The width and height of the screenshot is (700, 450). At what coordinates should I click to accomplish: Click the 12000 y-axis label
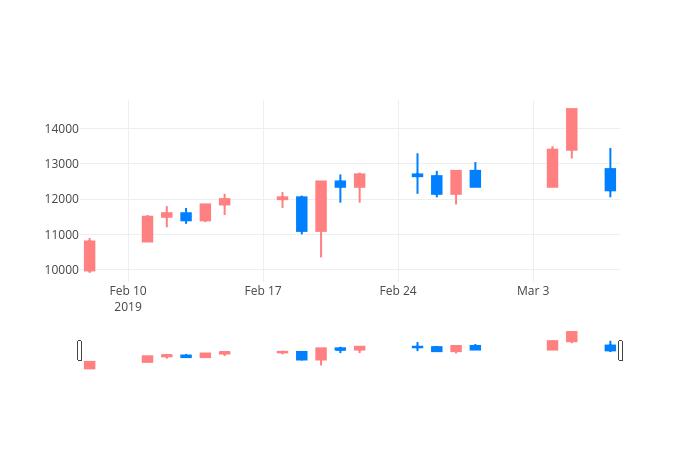pyautogui.click(x=62, y=199)
